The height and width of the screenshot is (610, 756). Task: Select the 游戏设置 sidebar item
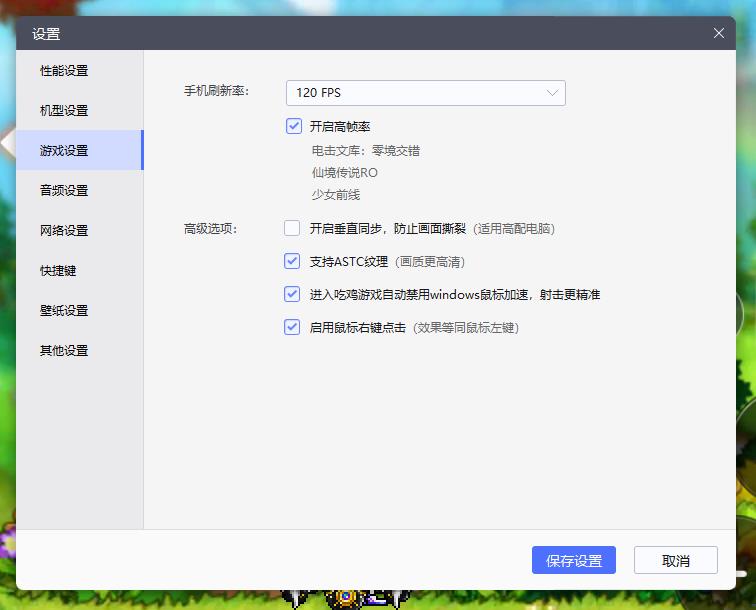(64, 151)
